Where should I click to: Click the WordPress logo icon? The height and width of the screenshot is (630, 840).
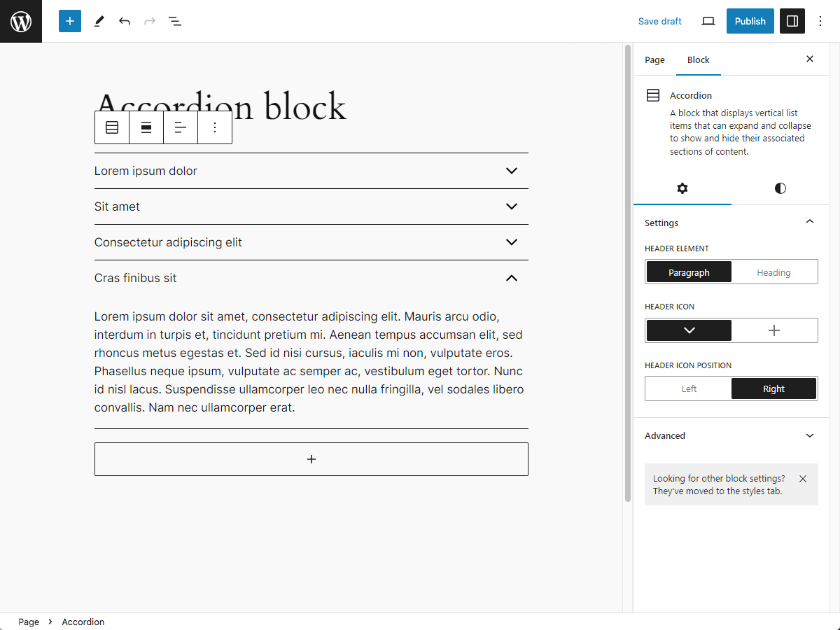[x=21, y=21]
